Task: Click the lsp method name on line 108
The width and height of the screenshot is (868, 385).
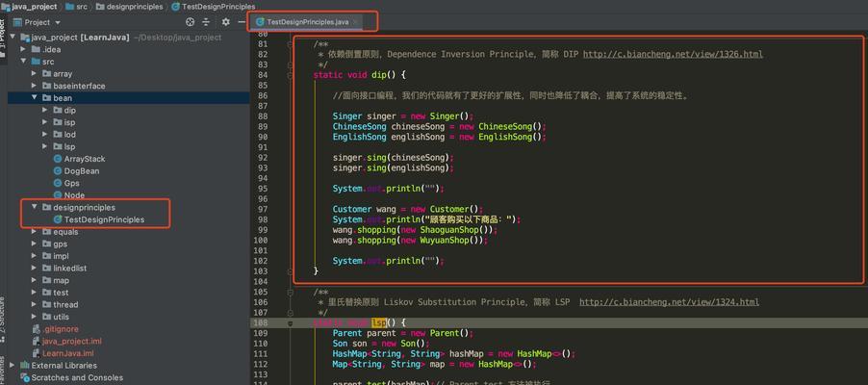Action: point(378,322)
